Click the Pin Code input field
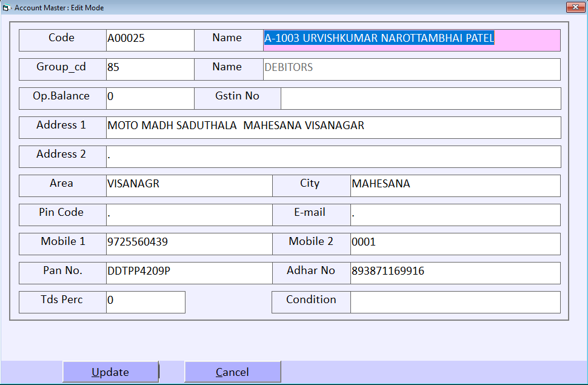Image resolution: width=588 pixels, height=385 pixels. click(189, 215)
